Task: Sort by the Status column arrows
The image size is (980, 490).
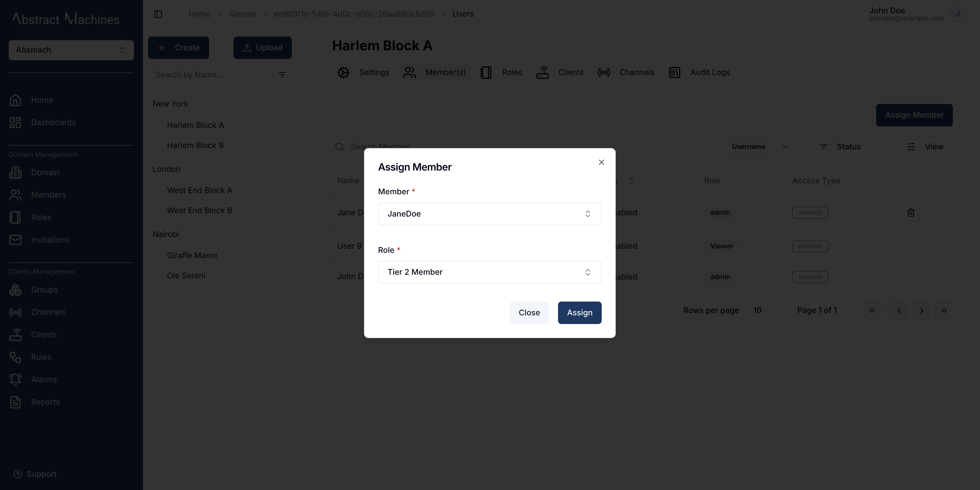Action: point(631,181)
